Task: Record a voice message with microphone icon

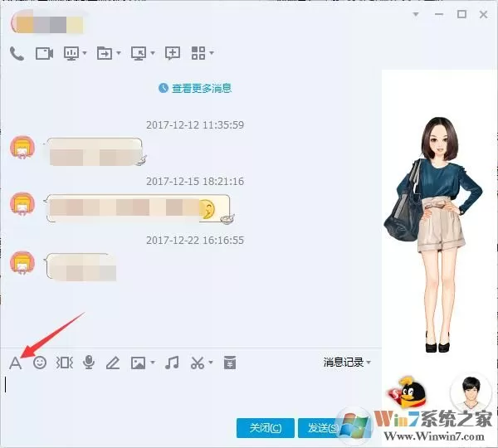Action: point(89,363)
